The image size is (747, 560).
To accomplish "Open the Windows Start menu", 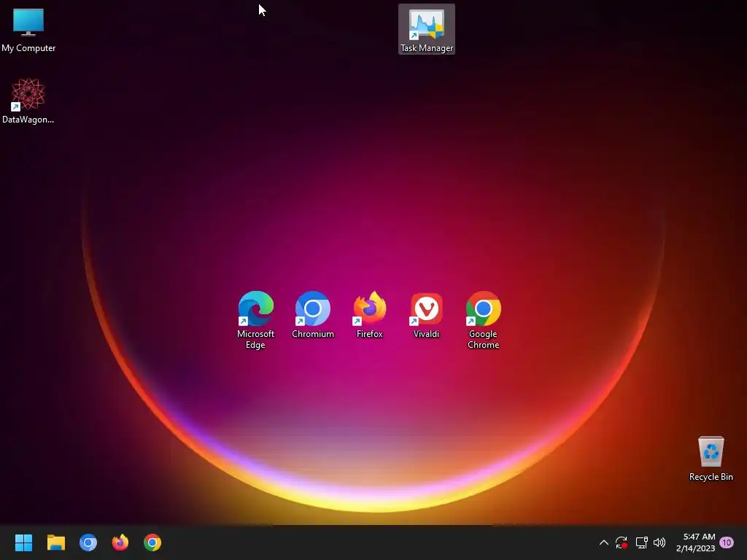I will coord(23,542).
